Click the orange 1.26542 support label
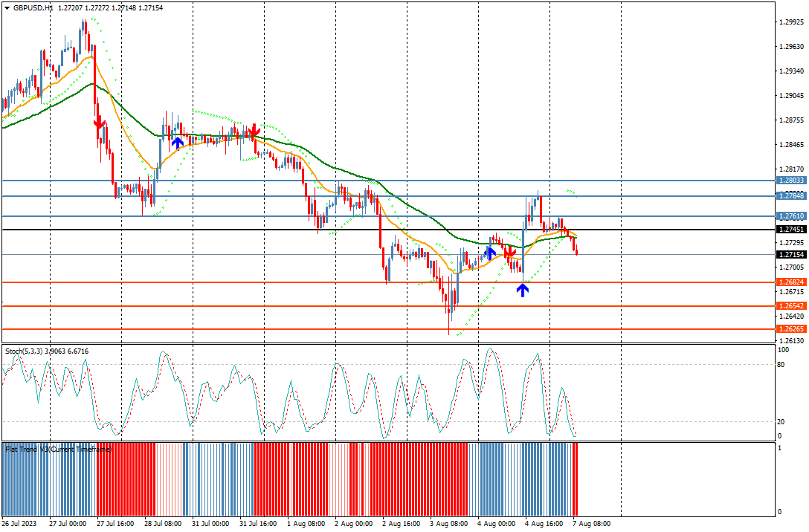This screenshot has height=532, width=809. pyautogui.click(x=791, y=305)
